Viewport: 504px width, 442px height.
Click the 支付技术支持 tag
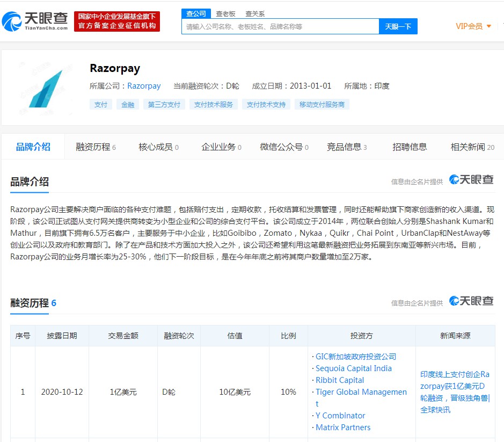coord(266,105)
